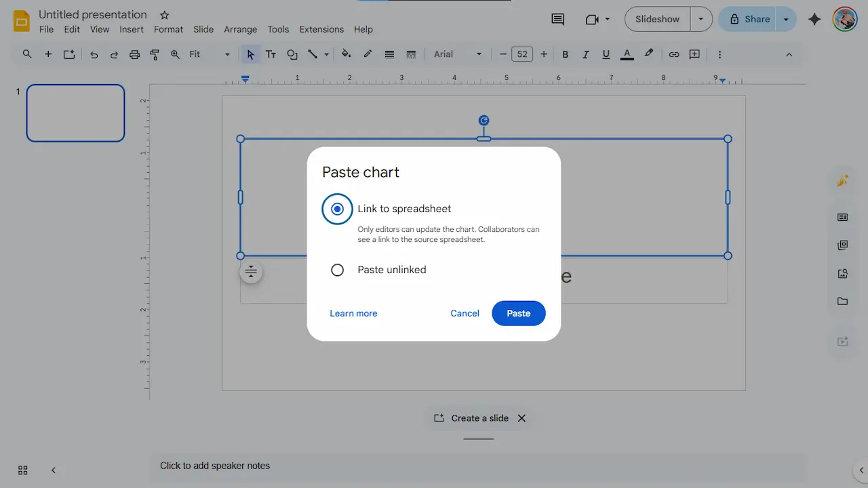Screen dimensions: 868x488
Task: Open the File menu
Action: [x=46, y=29]
